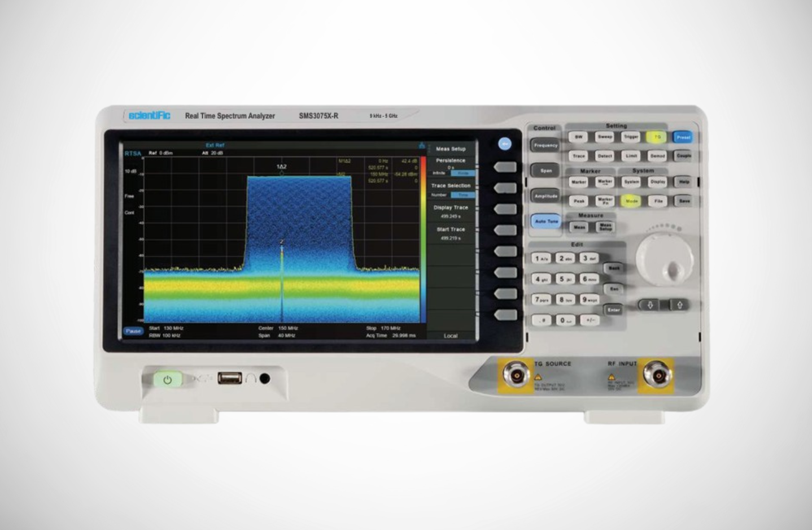Click the rotary tuning knob

pos(665,259)
